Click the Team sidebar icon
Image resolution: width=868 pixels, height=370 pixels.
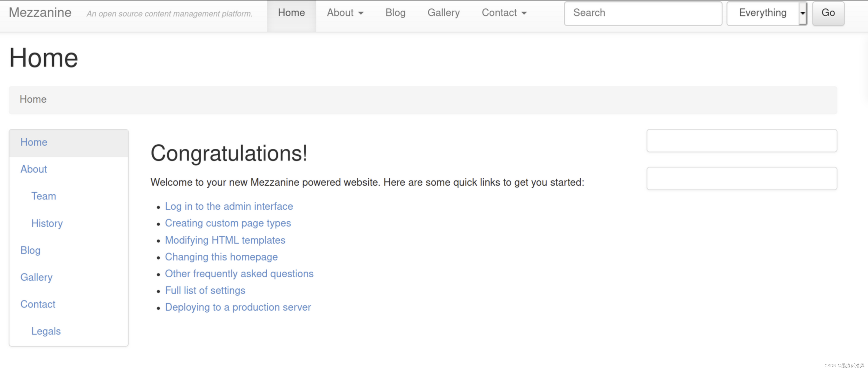(43, 196)
